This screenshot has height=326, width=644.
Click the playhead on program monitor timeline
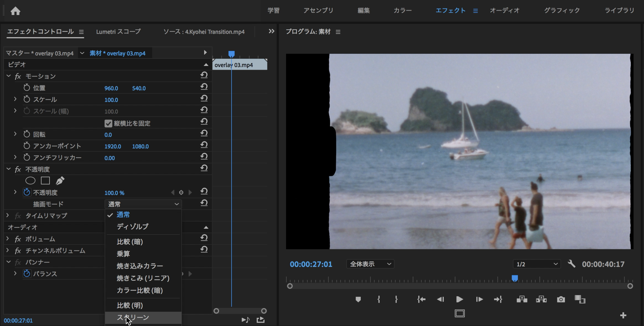515,278
